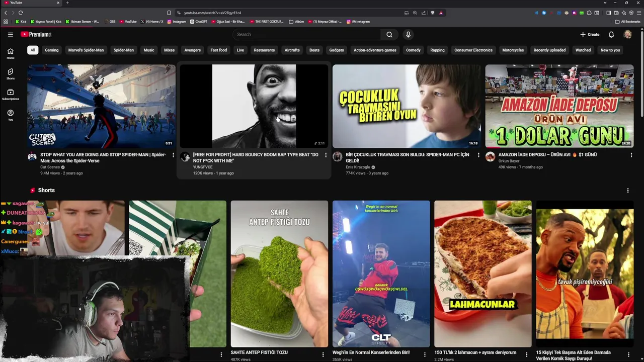This screenshot has width=644, height=362.
Task: Reload the page in the browser
Action: click(21, 13)
